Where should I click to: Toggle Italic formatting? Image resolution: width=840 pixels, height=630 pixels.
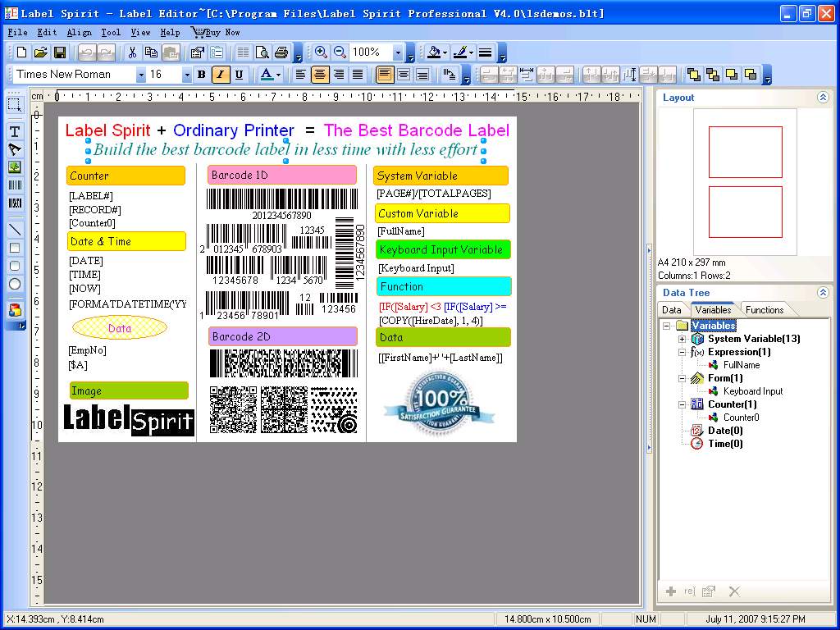(221, 75)
